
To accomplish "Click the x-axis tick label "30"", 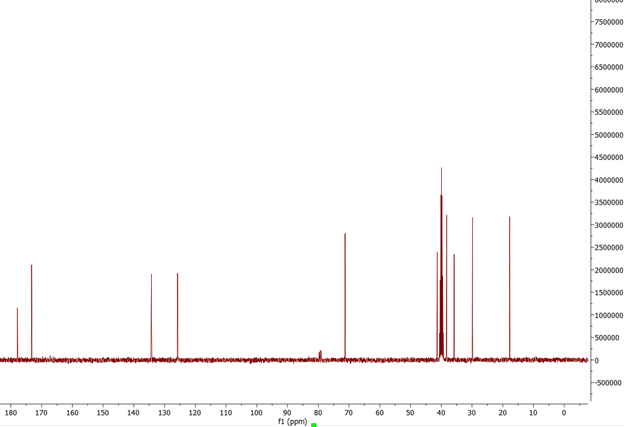I will click(x=472, y=413).
